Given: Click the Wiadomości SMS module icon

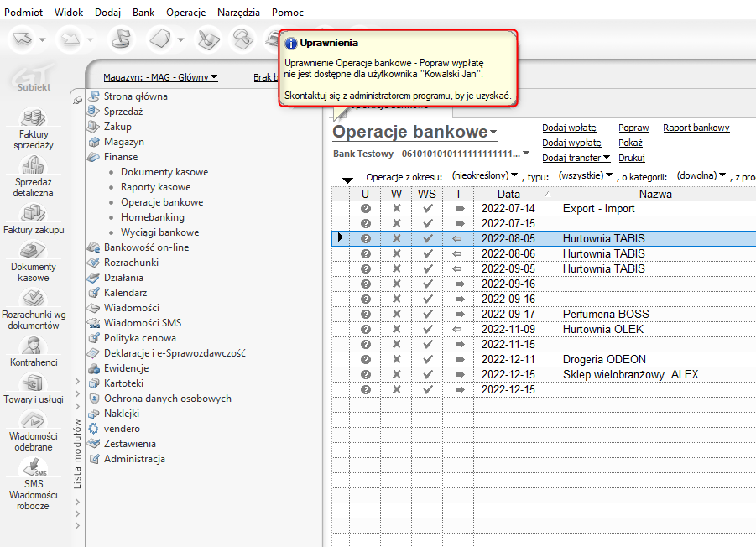Looking at the screenshot, I should pyautogui.click(x=93, y=323).
